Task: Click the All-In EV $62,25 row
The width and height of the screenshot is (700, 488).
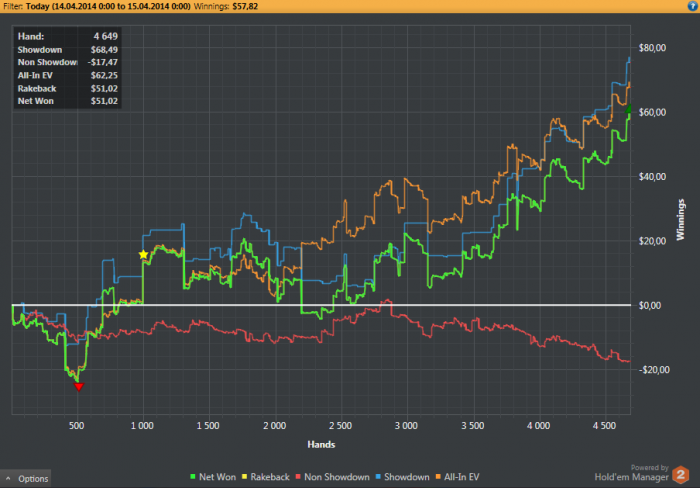Action: pos(67,75)
